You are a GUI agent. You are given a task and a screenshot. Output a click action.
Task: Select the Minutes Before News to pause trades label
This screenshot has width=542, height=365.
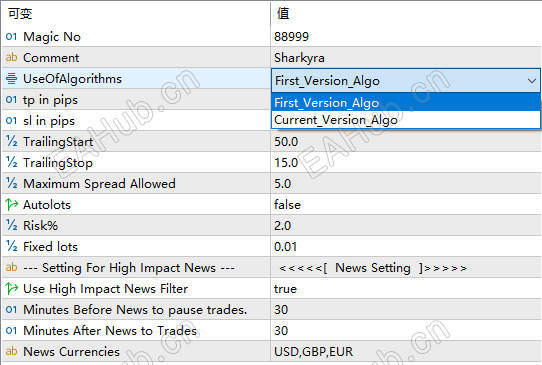tap(135, 310)
